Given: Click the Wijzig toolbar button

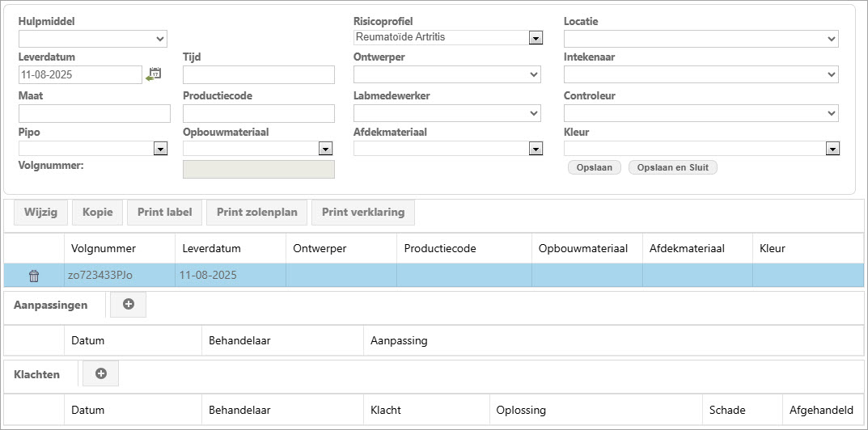Looking at the screenshot, I should tap(39, 213).
